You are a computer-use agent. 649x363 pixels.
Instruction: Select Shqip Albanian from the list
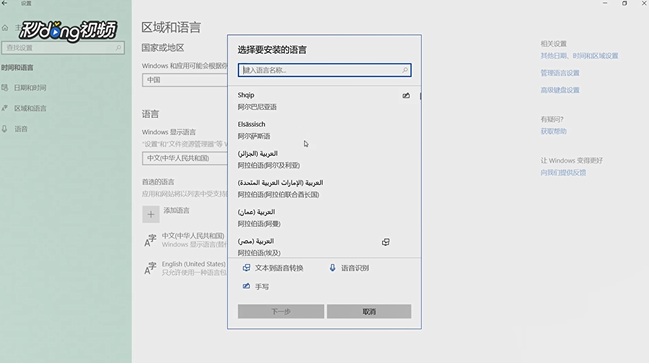point(324,101)
